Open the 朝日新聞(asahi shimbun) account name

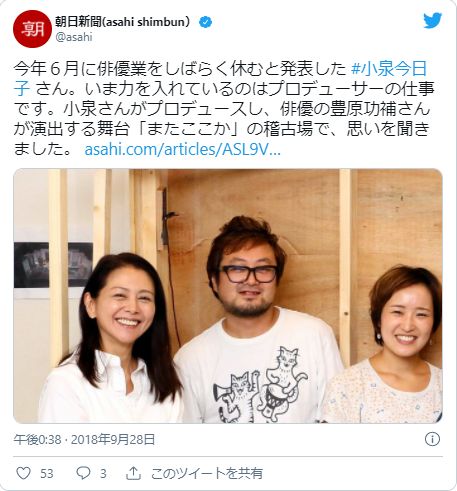point(123,22)
